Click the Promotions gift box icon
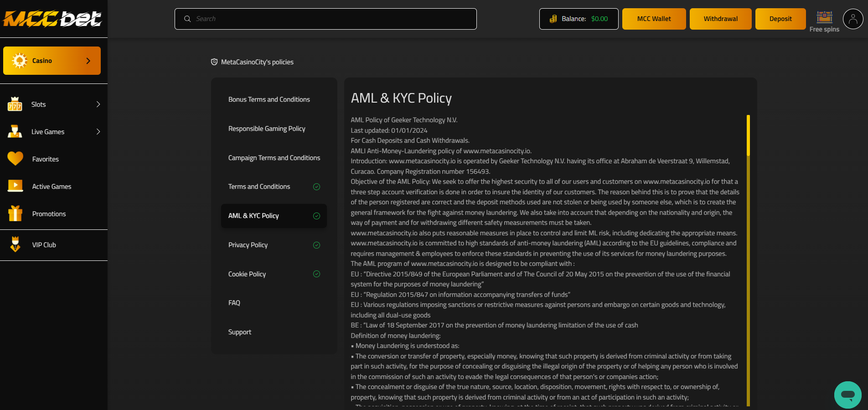Viewport: 868px width, 410px height. 15,213
